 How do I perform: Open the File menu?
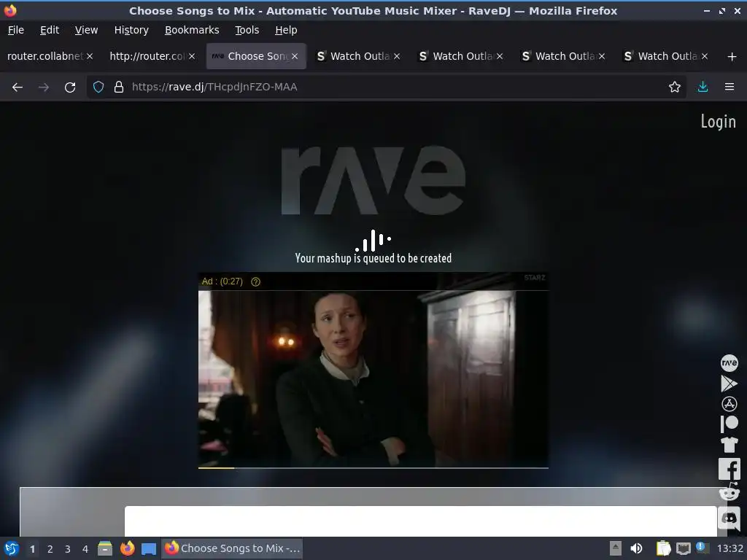tap(16, 30)
